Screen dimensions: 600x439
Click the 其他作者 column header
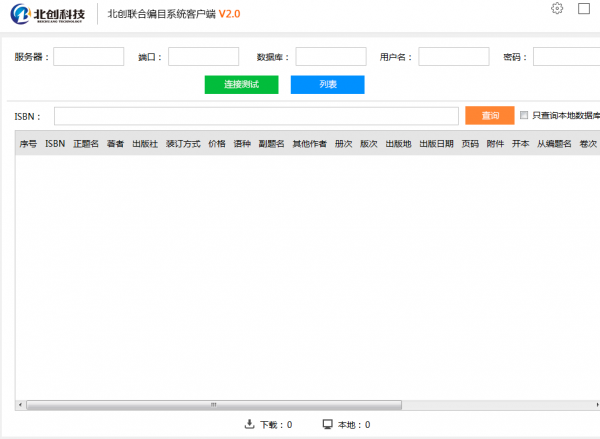point(310,144)
